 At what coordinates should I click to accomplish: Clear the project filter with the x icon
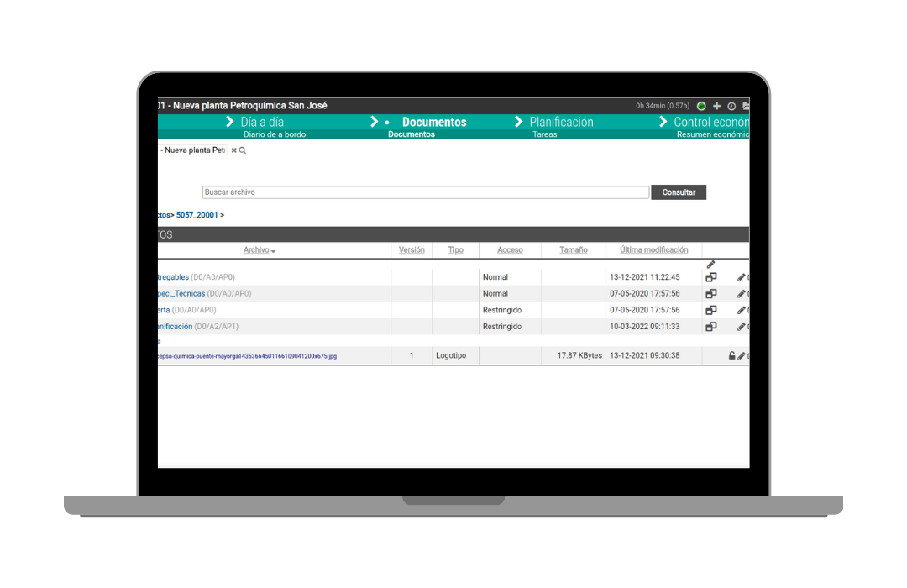pos(234,150)
